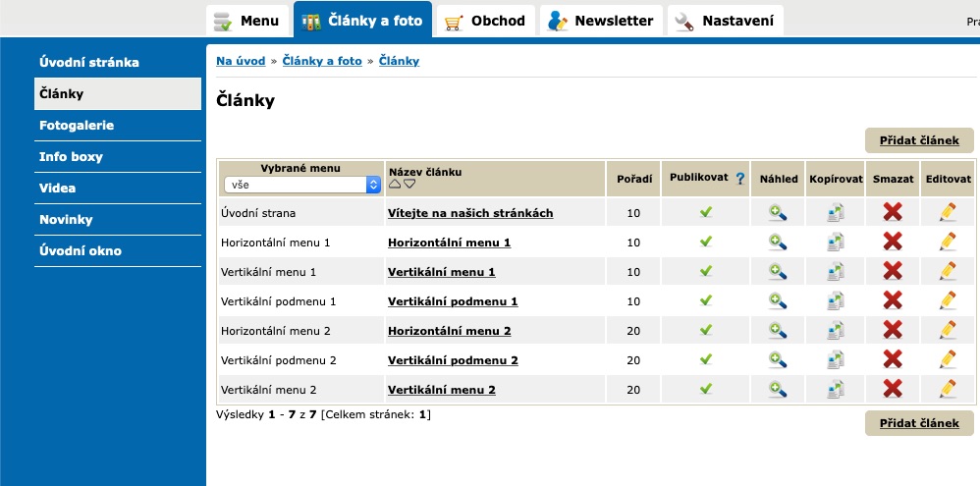Open the Newsletter tab
This screenshot has height=486, width=980.
click(601, 22)
